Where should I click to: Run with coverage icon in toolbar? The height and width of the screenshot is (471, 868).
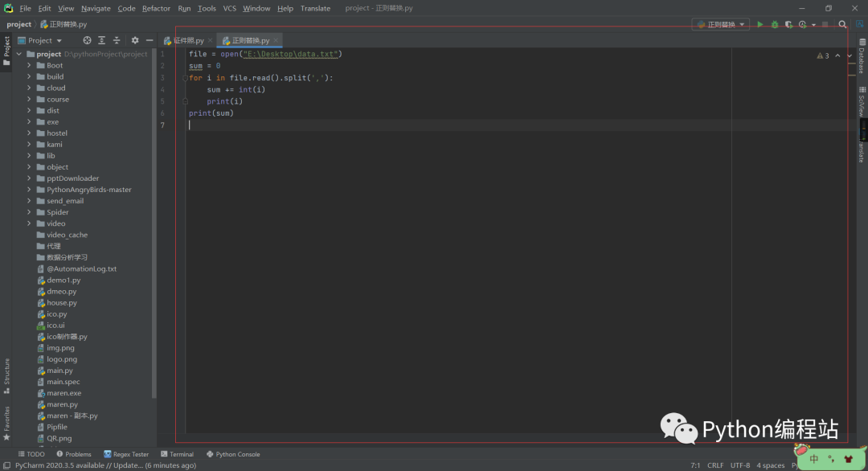click(788, 24)
